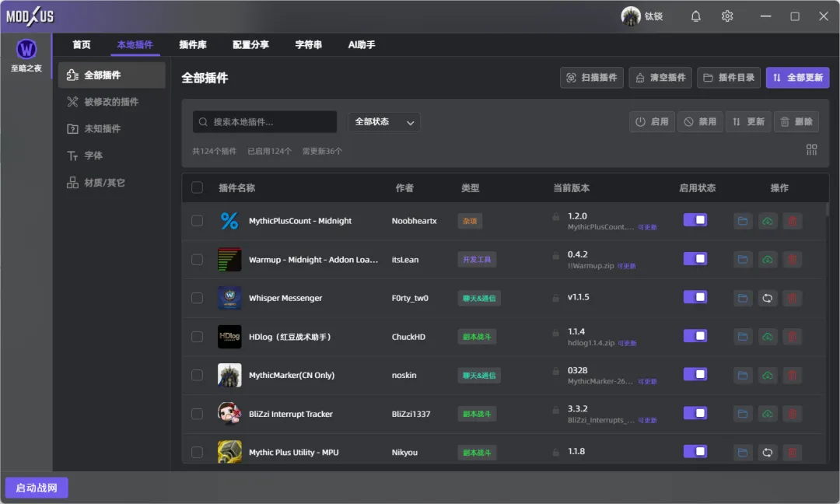Image resolution: width=840 pixels, height=504 pixels.
Task: Open the 配置分享 tab
Action: [x=250, y=45]
